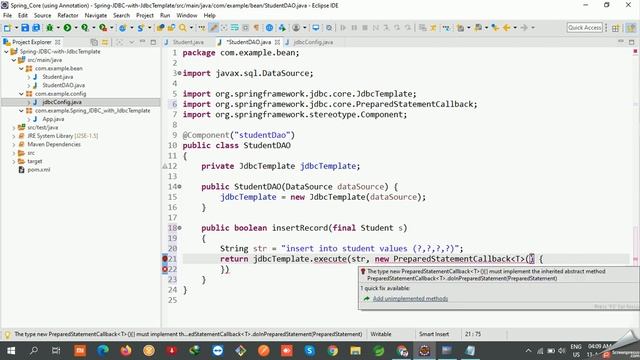Maximize the editor area
640x360 pixels.
(631, 42)
